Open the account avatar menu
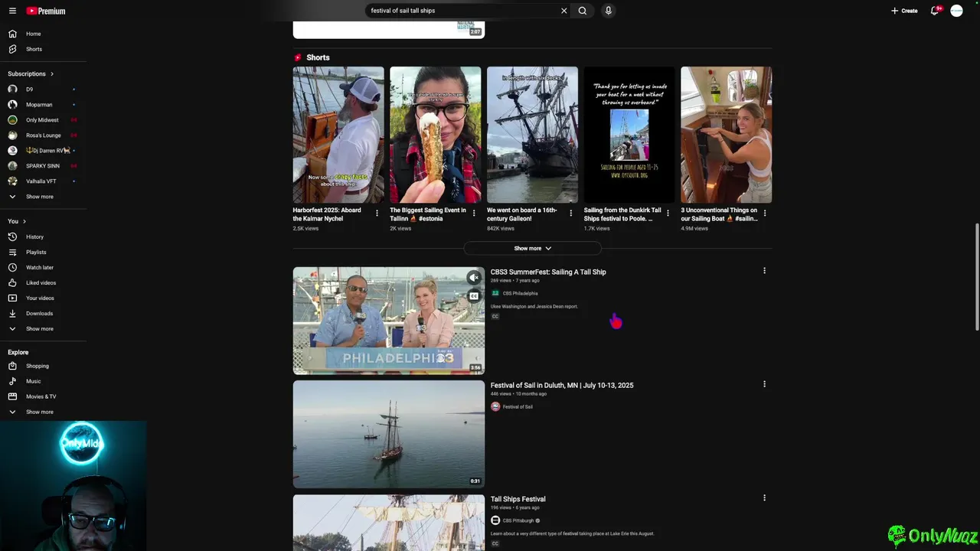The height and width of the screenshot is (551, 980). pos(956,11)
